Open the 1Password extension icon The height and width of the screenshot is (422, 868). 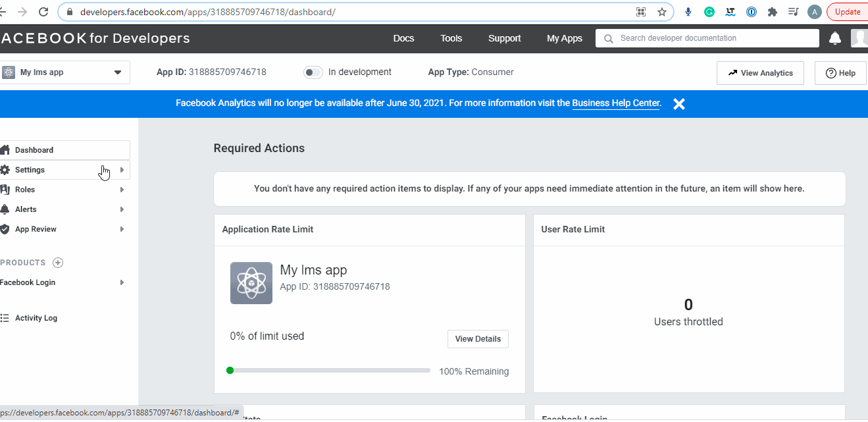752,12
